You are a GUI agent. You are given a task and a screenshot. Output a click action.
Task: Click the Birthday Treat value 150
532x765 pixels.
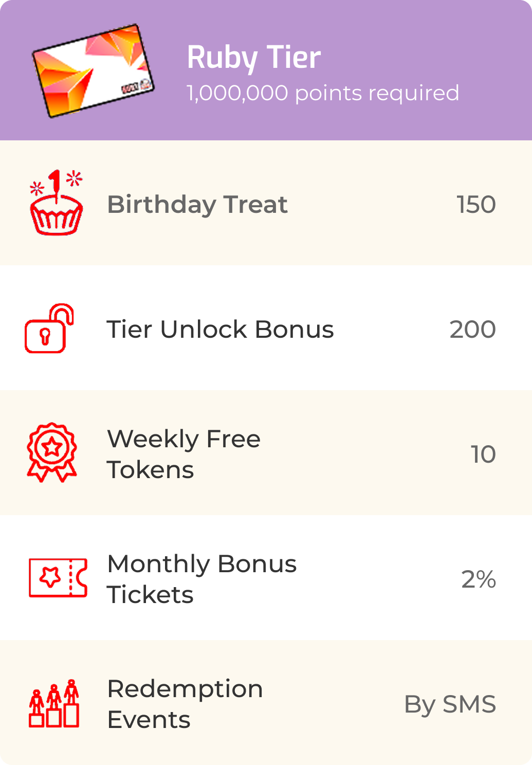[x=476, y=204]
